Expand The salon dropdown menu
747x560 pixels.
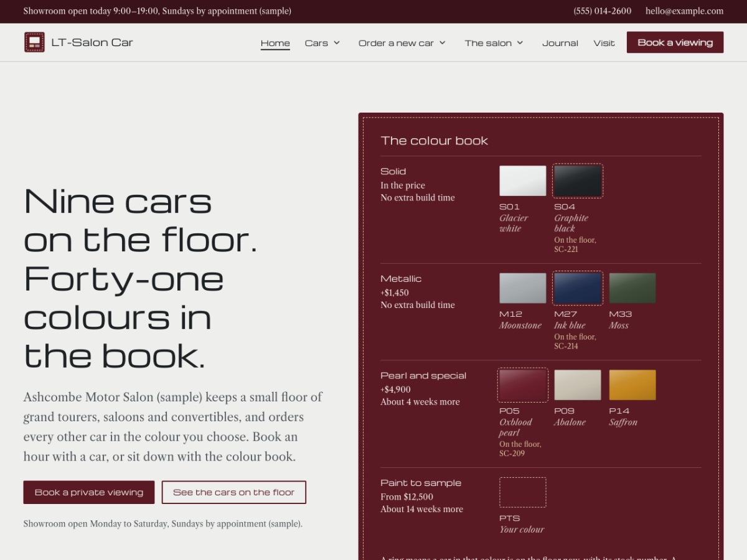494,43
